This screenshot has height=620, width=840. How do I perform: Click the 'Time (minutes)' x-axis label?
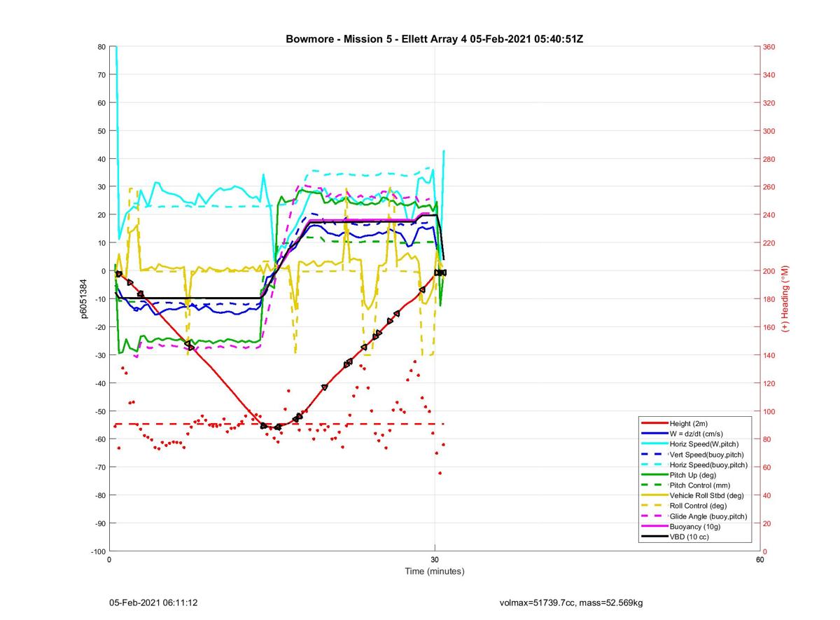435,571
